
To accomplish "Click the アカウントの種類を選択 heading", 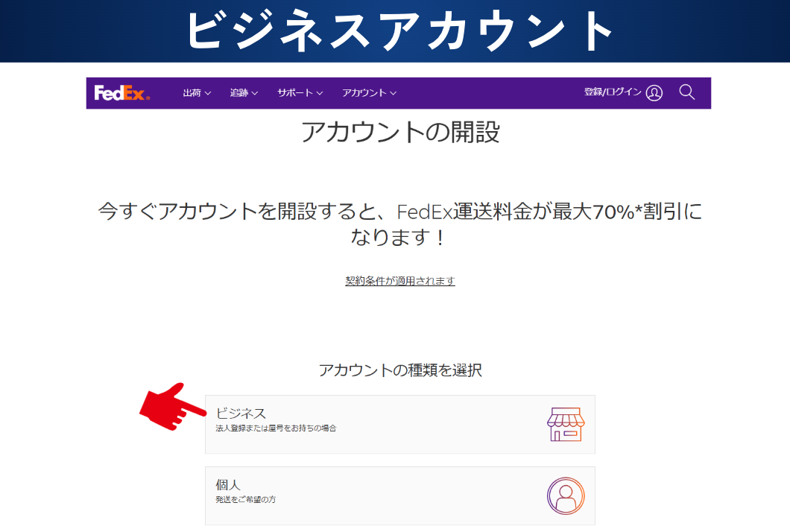I will coord(400,370).
